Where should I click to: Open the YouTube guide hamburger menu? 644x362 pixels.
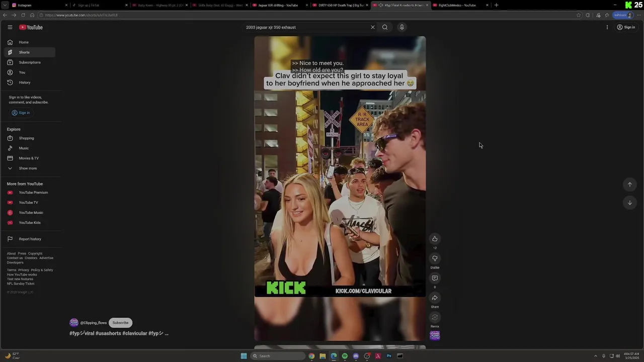pos(10,27)
